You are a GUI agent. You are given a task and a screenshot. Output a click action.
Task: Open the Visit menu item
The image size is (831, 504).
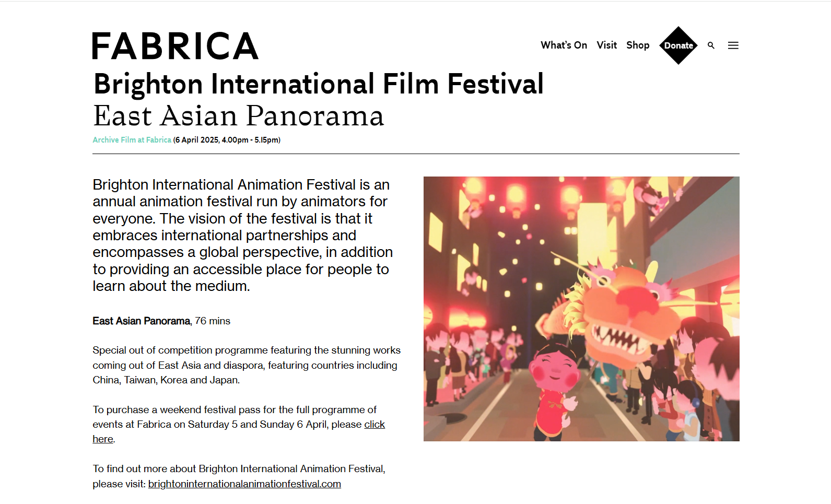(607, 45)
